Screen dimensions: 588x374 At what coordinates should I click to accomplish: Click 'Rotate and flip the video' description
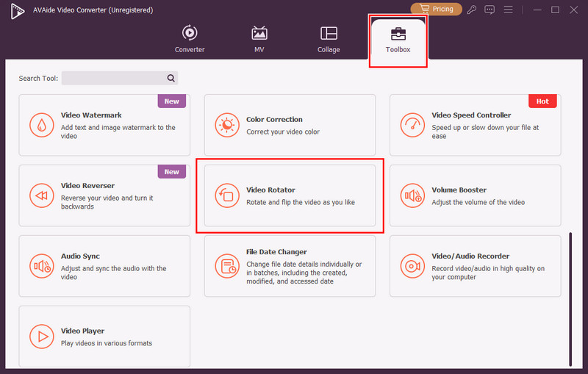pyautogui.click(x=301, y=202)
